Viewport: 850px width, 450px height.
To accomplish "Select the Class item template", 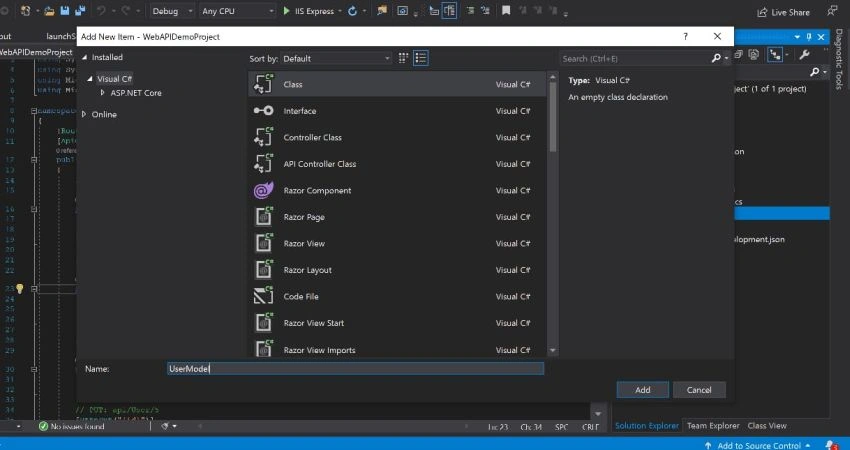I will tap(397, 84).
